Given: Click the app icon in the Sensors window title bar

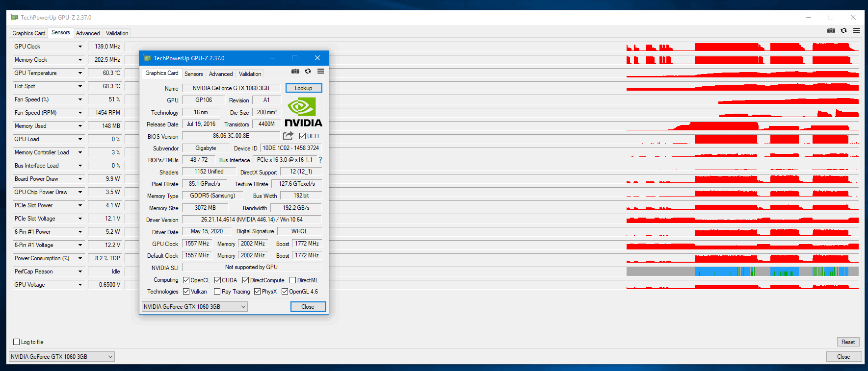Looking at the screenshot, I should click(x=15, y=17).
